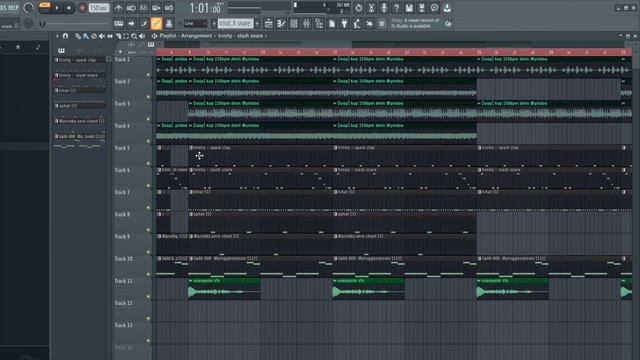Viewport: 640px width, 360px height.
Task: Open the Mixer view icon
Action: 307,24
